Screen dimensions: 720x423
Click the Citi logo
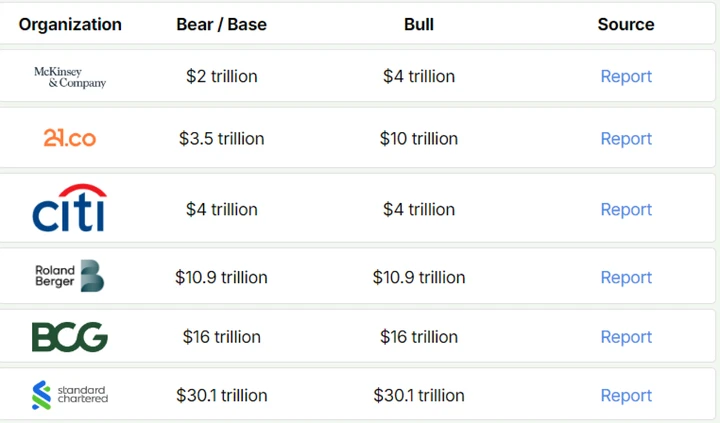[x=70, y=208]
